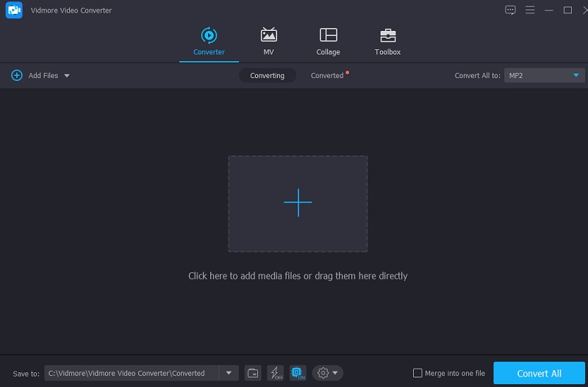
Task: Click the Vidmore app logo icon
Action: (x=13, y=10)
